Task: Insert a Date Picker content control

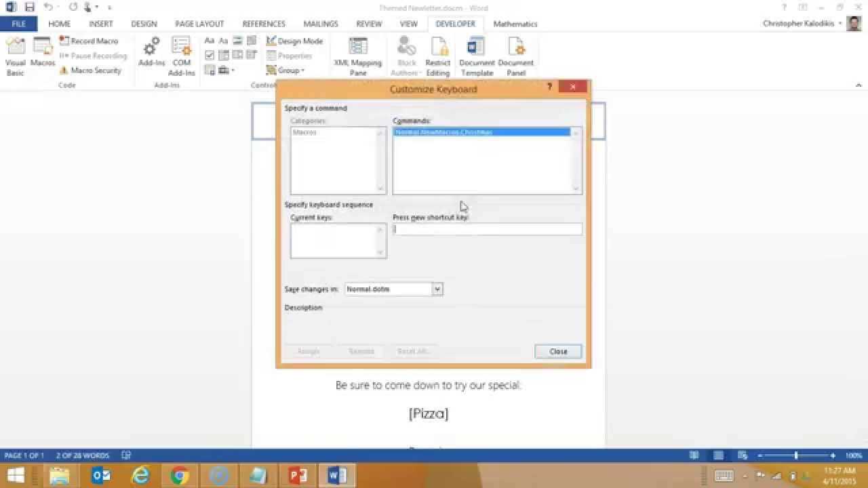Action: (252, 56)
